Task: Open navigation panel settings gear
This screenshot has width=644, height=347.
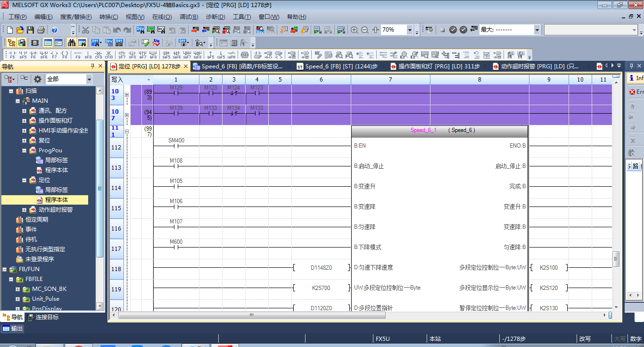Action: (x=38, y=79)
